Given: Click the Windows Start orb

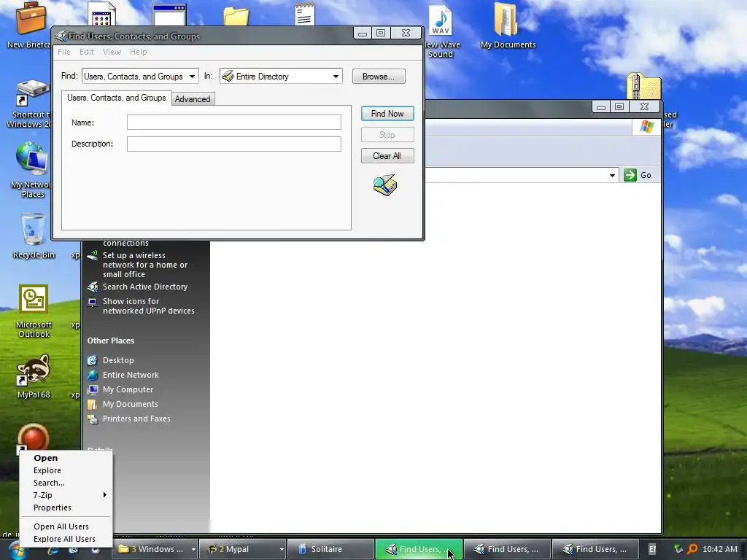Looking at the screenshot, I should (x=18, y=550).
